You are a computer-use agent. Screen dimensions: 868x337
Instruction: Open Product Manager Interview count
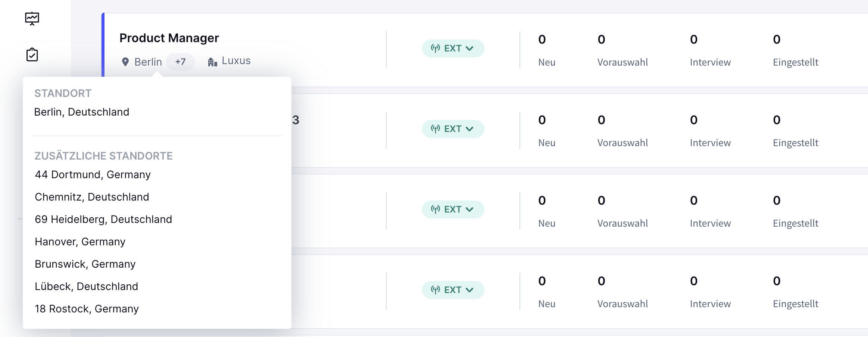click(x=694, y=40)
